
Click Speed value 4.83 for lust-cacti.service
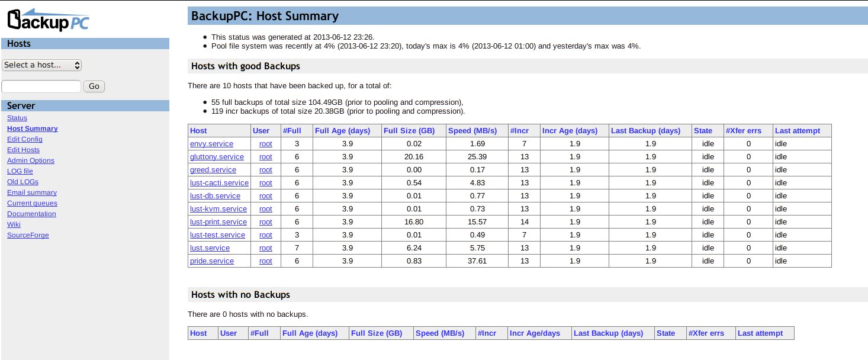(478, 183)
